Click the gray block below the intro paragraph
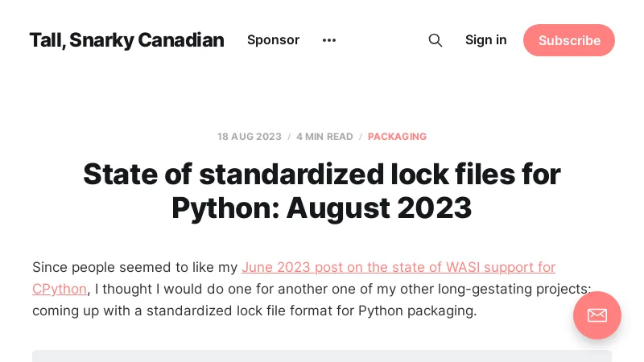The width and height of the screenshot is (644, 362). tap(322, 356)
